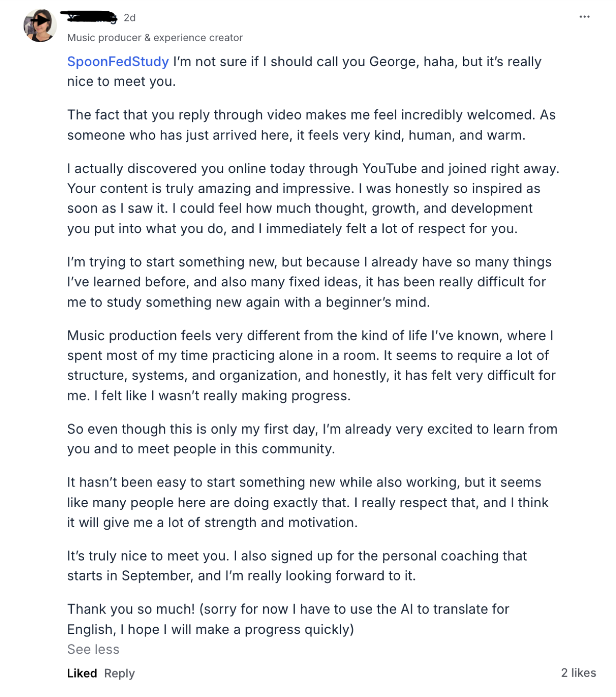Viewport: 616px width, 697px height.
Task: Click the paragraph starting Music production feels
Action: 312,365
